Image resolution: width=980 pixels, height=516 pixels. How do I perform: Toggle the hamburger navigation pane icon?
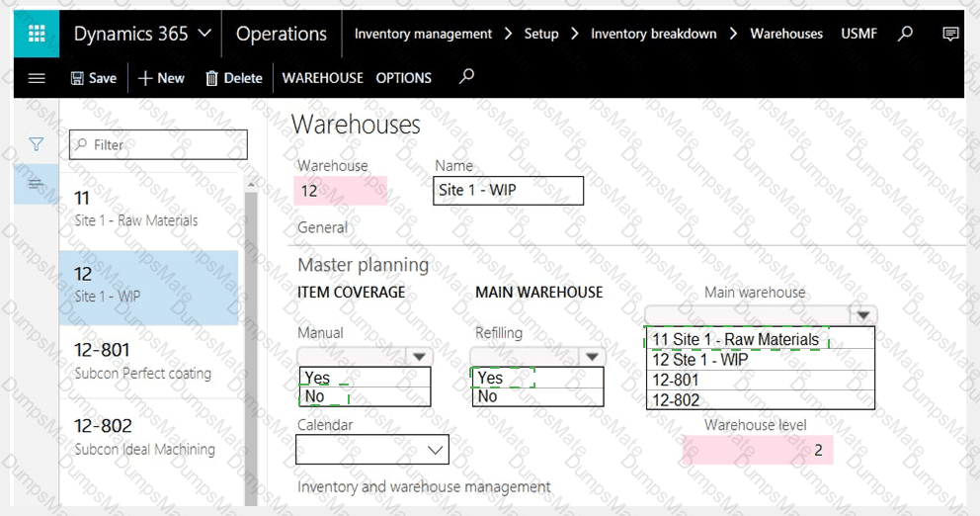click(x=37, y=78)
